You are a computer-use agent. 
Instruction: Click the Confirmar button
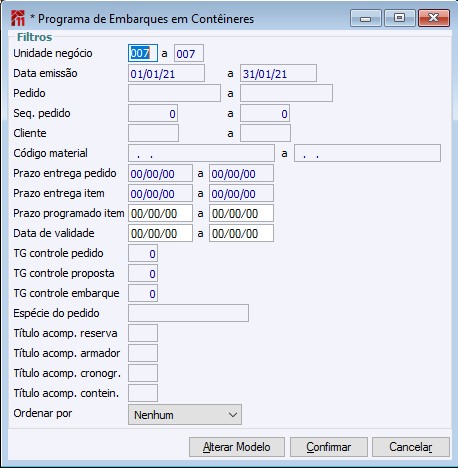click(x=329, y=447)
